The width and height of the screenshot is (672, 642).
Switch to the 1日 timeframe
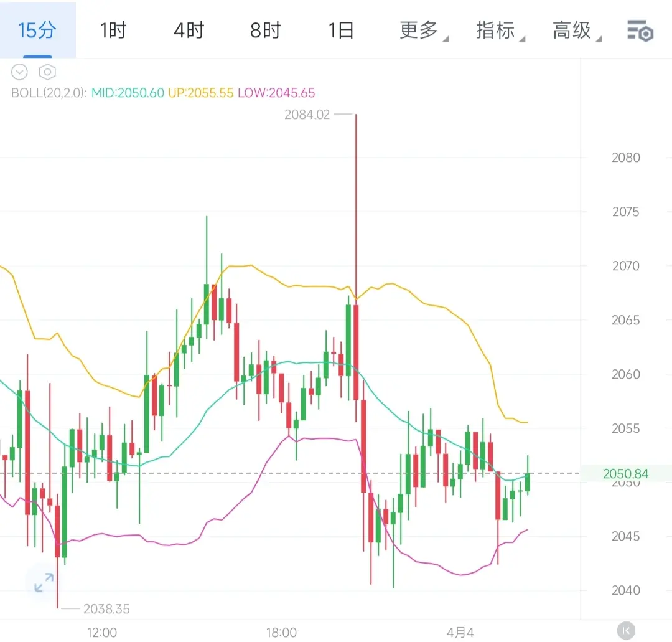341,31
